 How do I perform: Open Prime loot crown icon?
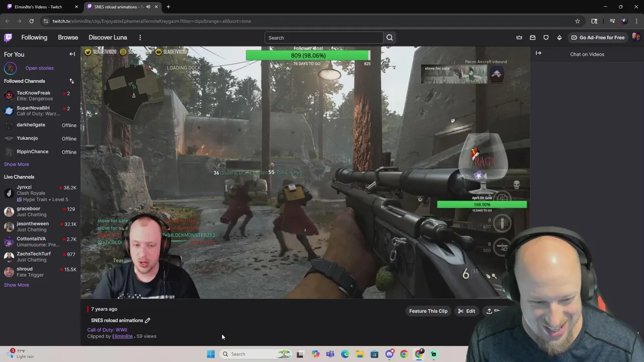click(x=519, y=37)
